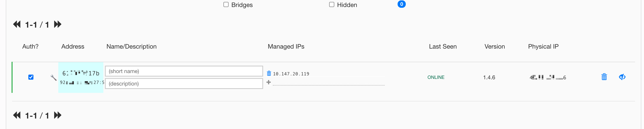644x129 pixels.
Task: Delete managed IP 10.147.20.119 with its trash icon
Action: 269,73
